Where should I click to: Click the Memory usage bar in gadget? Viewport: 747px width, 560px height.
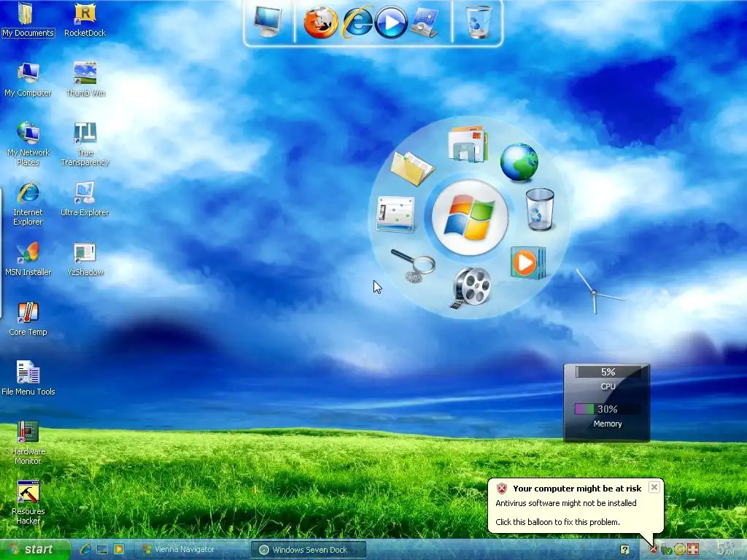coord(608,409)
